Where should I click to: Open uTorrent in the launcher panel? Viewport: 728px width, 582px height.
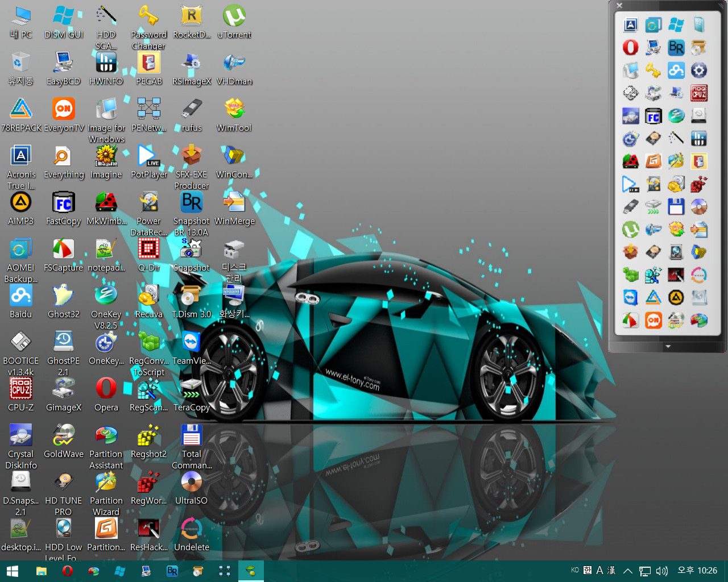(x=631, y=229)
